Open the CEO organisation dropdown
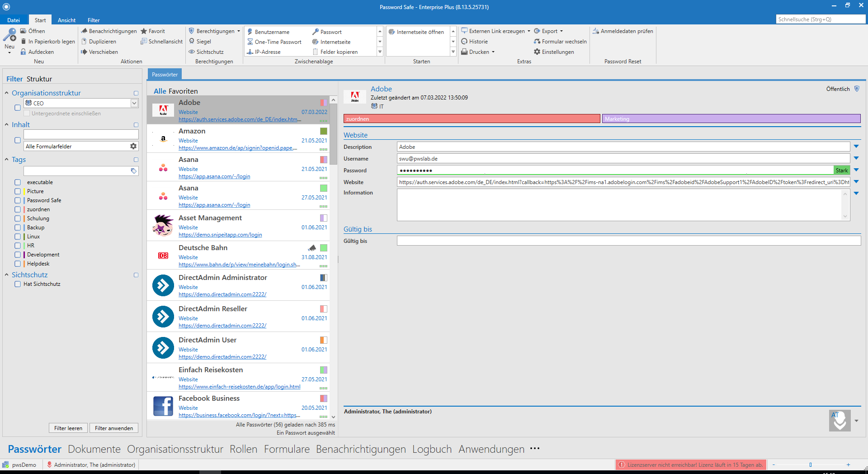The image size is (868, 474). (134, 103)
